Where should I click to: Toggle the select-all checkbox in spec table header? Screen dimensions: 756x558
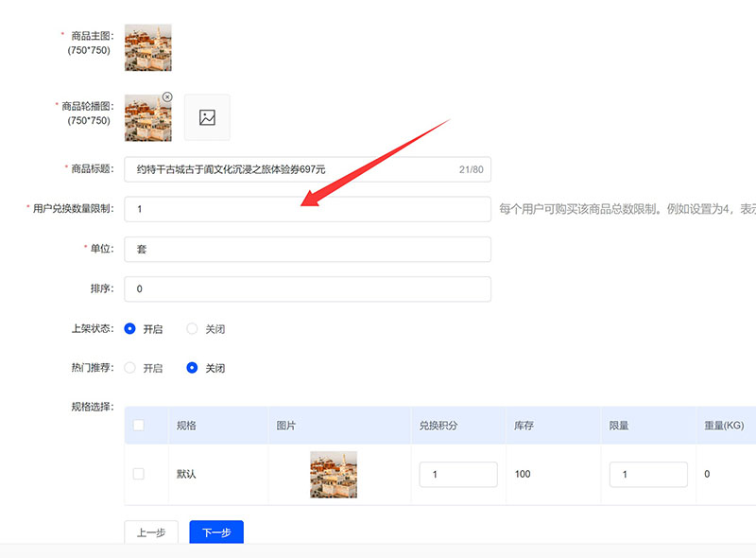tap(139, 426)
